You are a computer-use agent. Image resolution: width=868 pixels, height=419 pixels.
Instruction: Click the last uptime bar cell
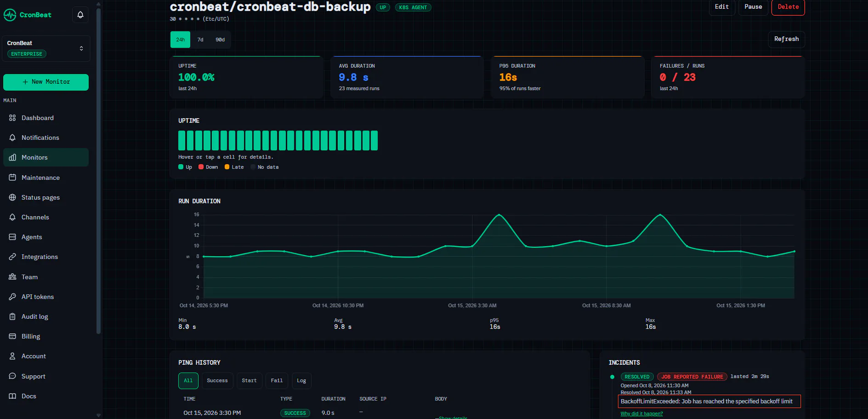coord(374,140)
